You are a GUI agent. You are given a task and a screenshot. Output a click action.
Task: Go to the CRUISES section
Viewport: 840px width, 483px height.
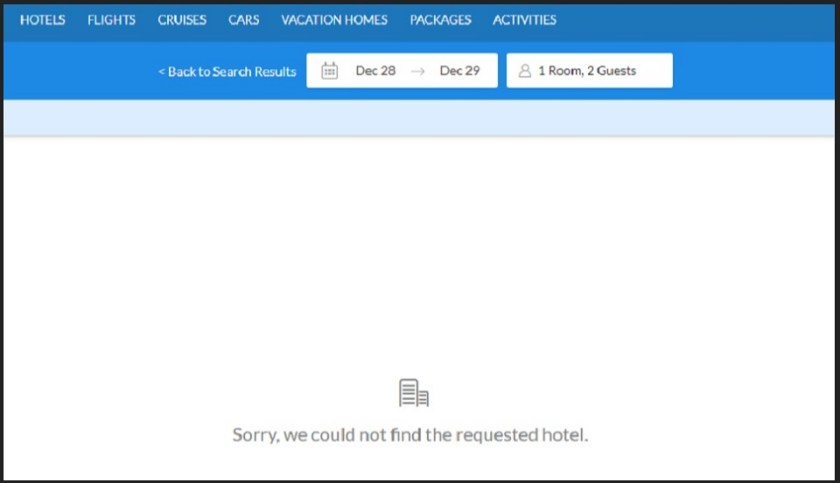click(182, 20)
